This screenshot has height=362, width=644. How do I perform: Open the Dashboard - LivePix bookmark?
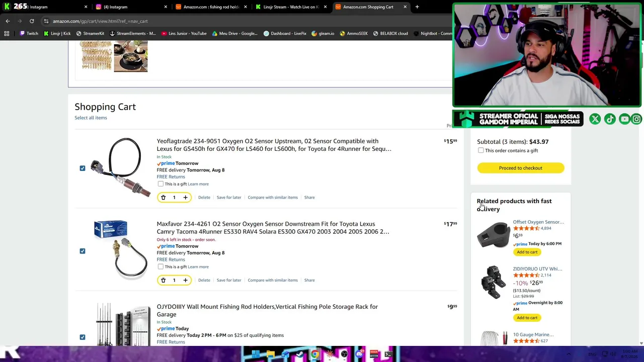[285, 34]
